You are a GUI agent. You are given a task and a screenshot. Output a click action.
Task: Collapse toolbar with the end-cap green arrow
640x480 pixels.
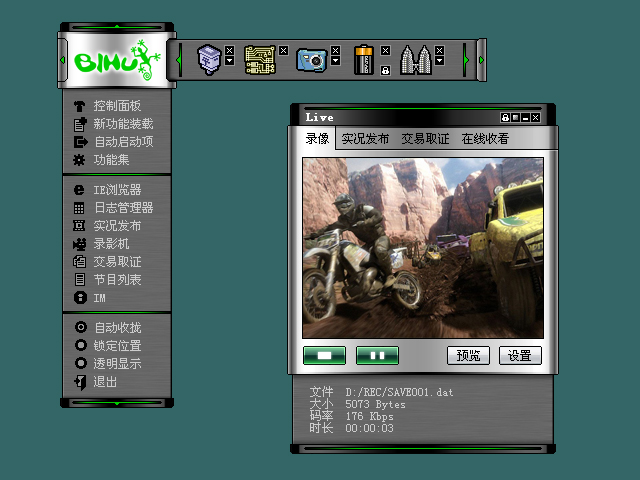pyautogui.click(x=482, y=60)
